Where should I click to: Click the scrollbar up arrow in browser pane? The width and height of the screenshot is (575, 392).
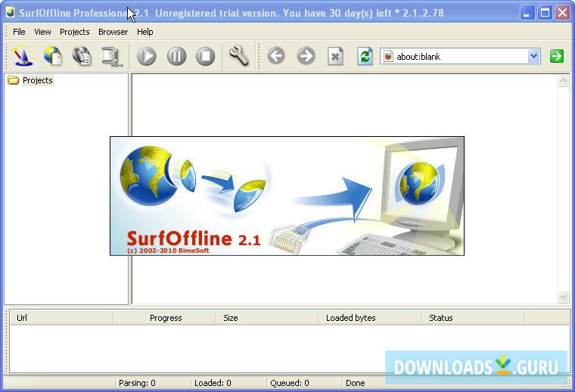coord(563,81)
